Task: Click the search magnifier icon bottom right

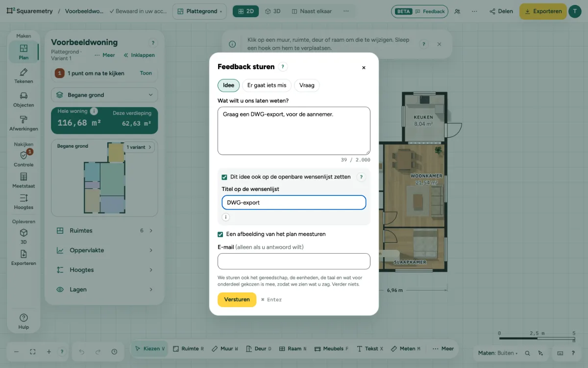Action: click(x=527, y=353)
